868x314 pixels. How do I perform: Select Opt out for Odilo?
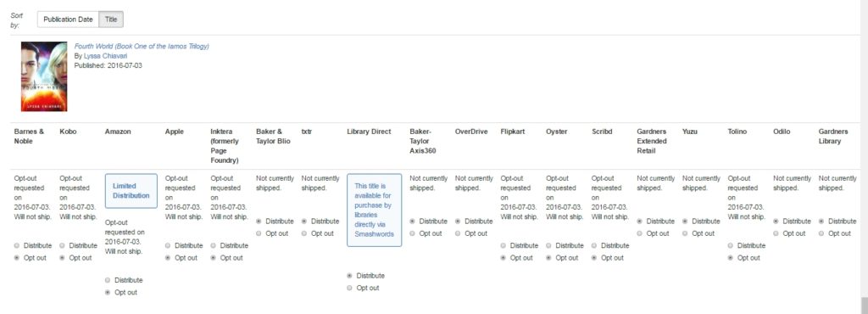point(776,233)
